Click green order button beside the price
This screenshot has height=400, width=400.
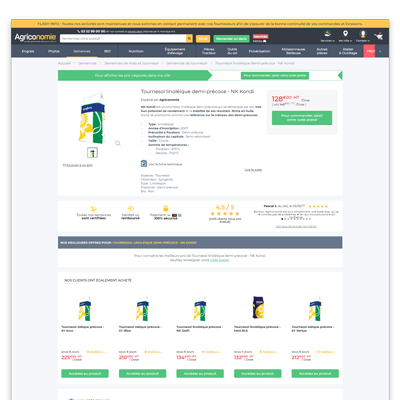coord(302,118)
